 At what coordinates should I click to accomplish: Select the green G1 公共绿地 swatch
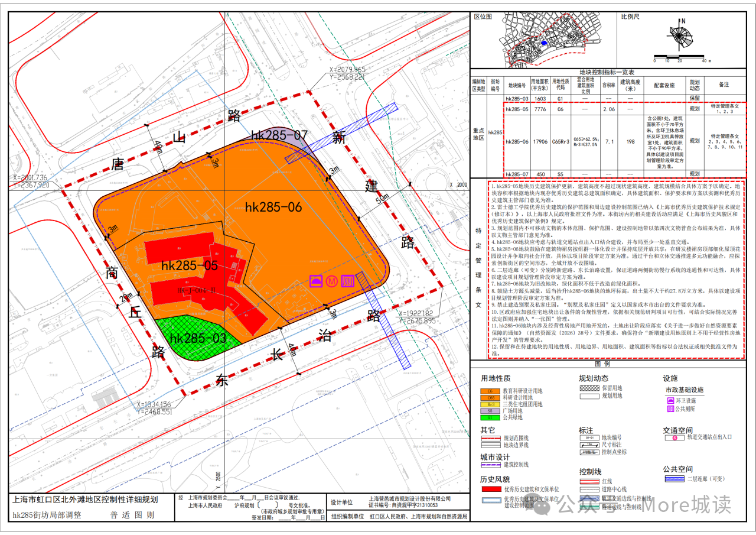(x=491, y=417)
